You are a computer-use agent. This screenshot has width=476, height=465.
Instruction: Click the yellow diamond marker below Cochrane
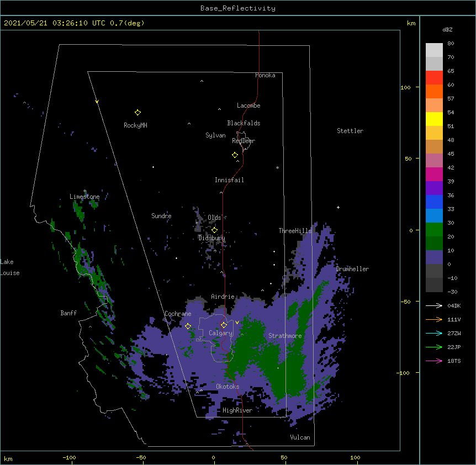click(188, 326)
